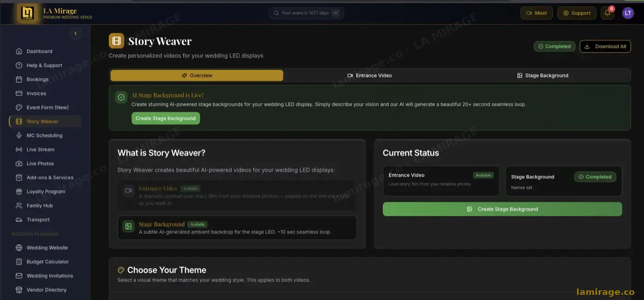Switch to the Entrance Video tab
Viewport: 644px width, 300px height.
tap(369, 75)
